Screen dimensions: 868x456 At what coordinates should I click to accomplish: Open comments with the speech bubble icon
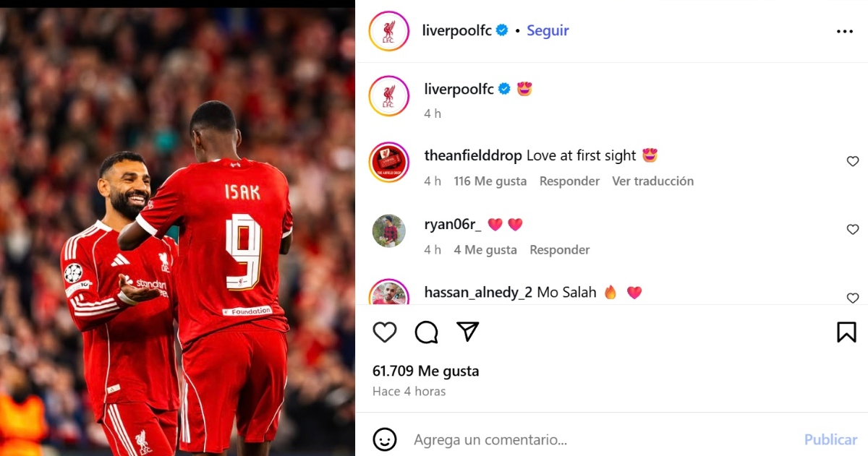coord(426,332)
